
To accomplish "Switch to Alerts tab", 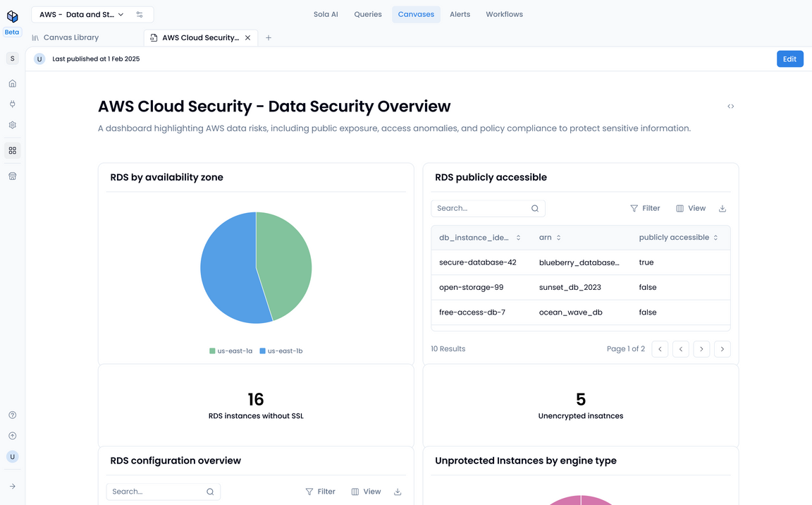I will (460, 15).
